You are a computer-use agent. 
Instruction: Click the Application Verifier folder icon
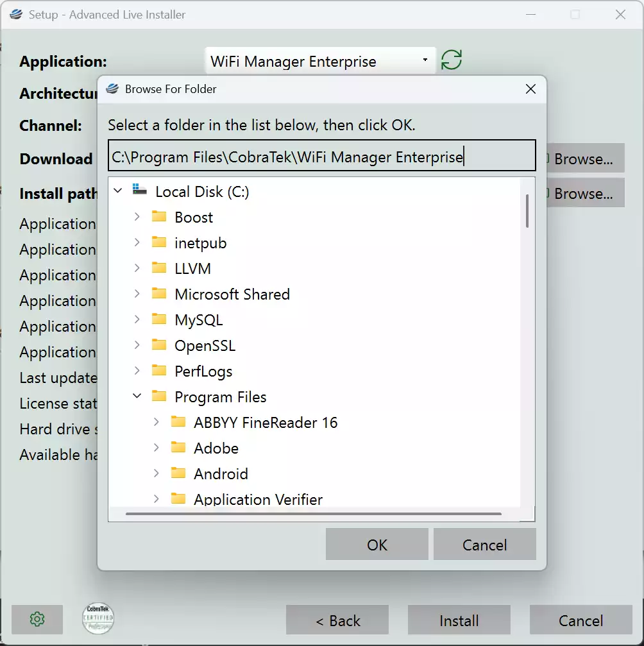click(178, 498)
